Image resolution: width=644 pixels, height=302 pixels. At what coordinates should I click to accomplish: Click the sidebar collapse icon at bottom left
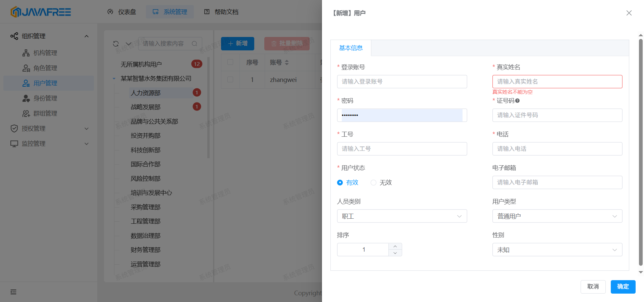(13, 292)
